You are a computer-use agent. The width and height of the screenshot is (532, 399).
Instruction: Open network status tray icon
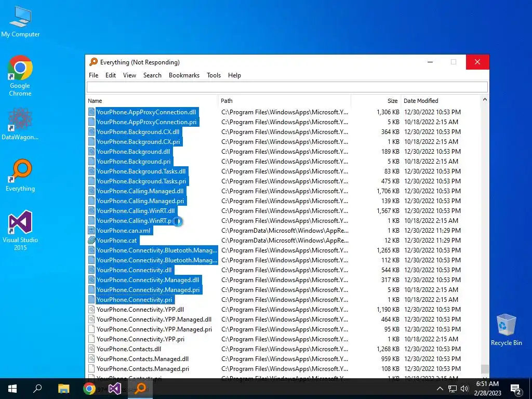(453, 389)
